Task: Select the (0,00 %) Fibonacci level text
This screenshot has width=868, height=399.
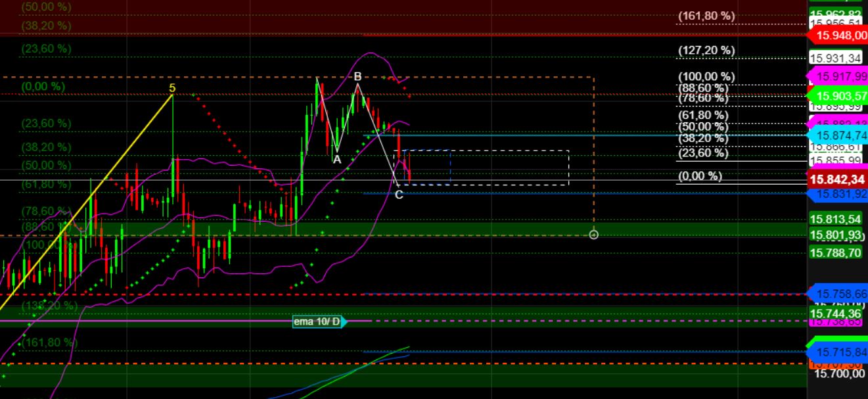Action: click(701, 176)
